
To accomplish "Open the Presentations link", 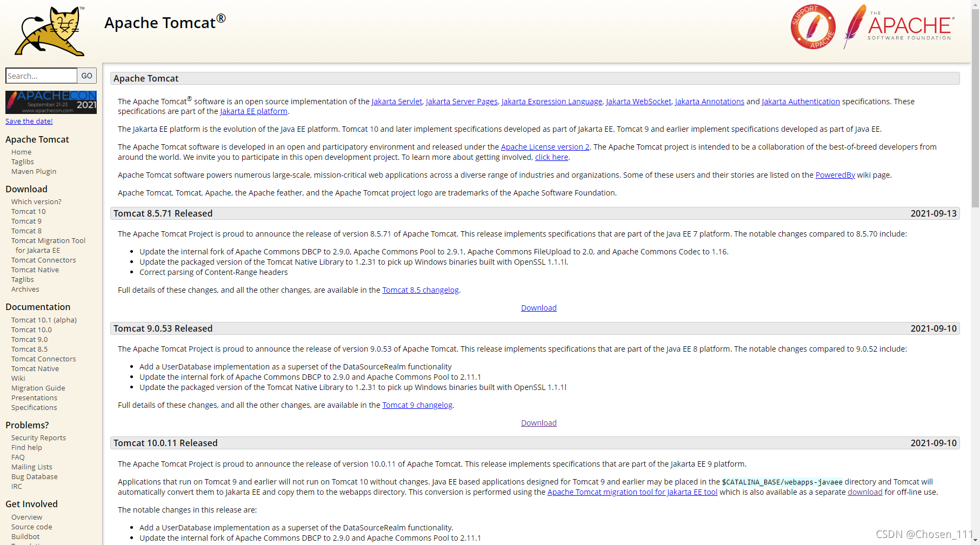I will tap(34, 398).
